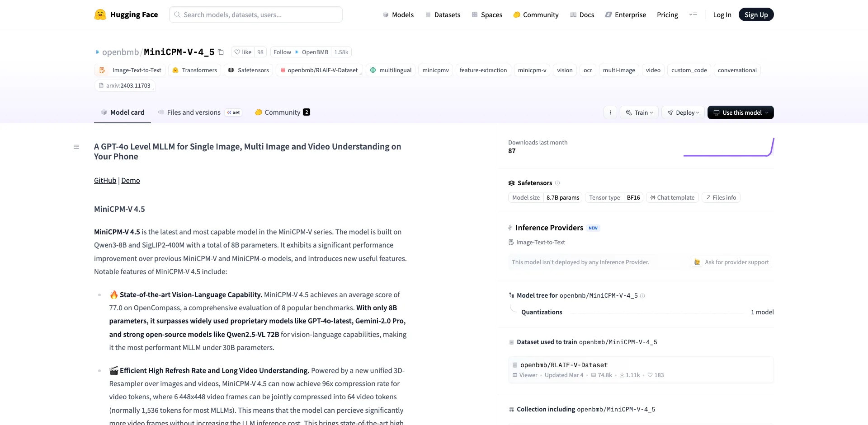The height and width of the screenshot is (425, 868).
Task: Open the Deploy dropdown
Action: [x=683, y=112]
